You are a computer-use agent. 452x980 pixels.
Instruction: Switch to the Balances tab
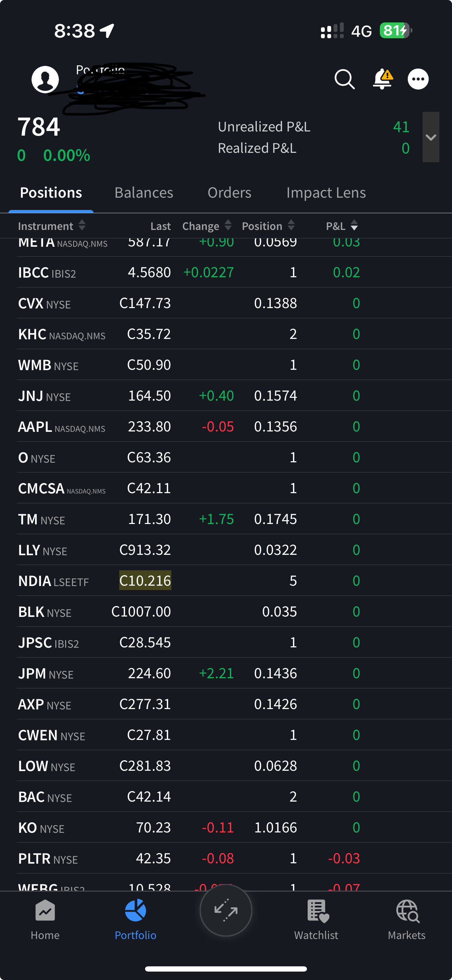pos(144,193)
